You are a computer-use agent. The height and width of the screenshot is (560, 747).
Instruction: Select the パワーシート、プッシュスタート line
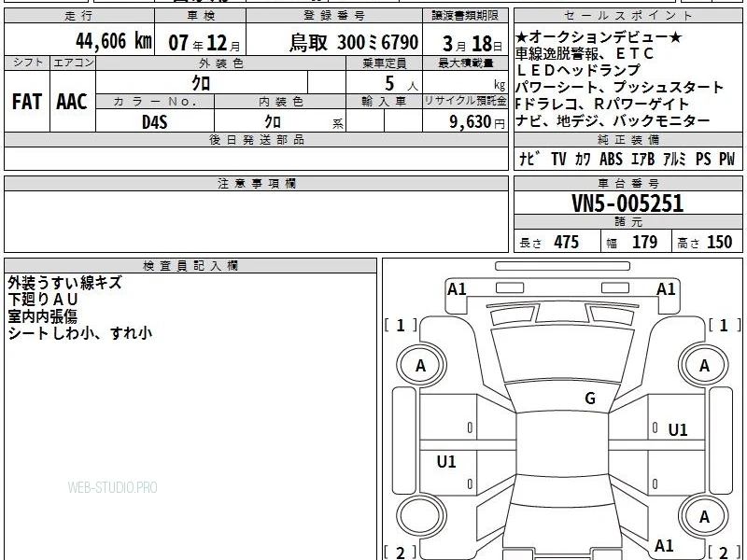click(620, 87)
